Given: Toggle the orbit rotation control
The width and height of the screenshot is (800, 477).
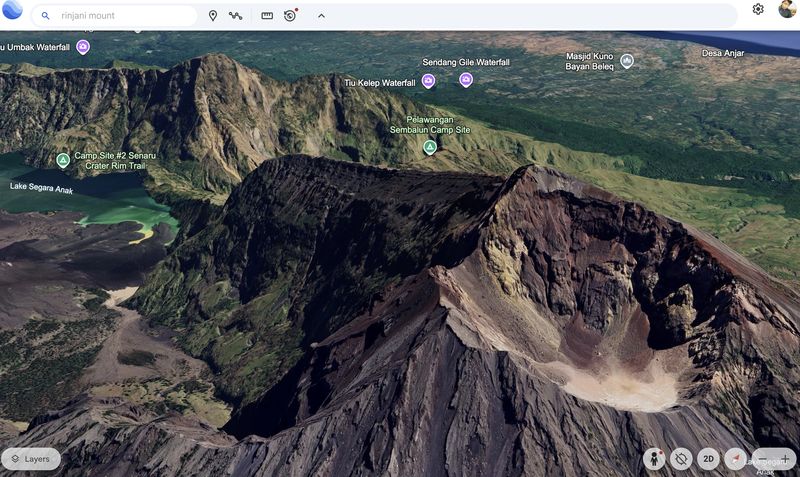Looking at the screenshot, I should (x=681, y=459).
